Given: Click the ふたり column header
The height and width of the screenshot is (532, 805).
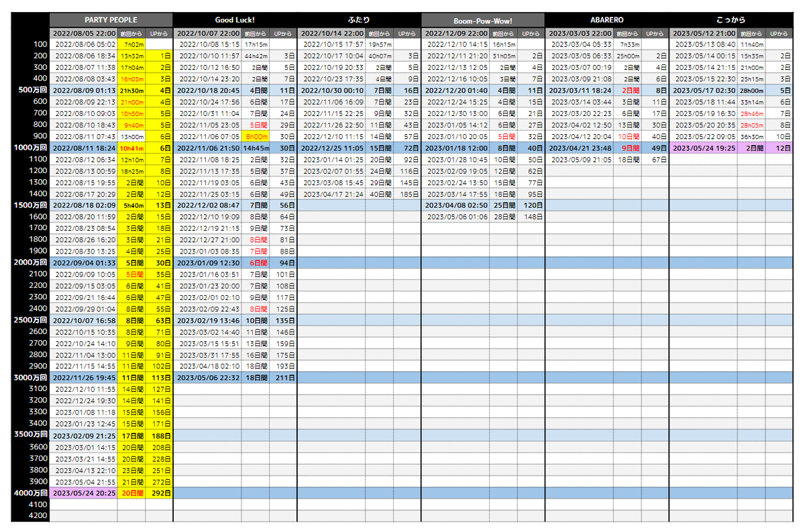Looking at the screenshot, I should [359, 20].
